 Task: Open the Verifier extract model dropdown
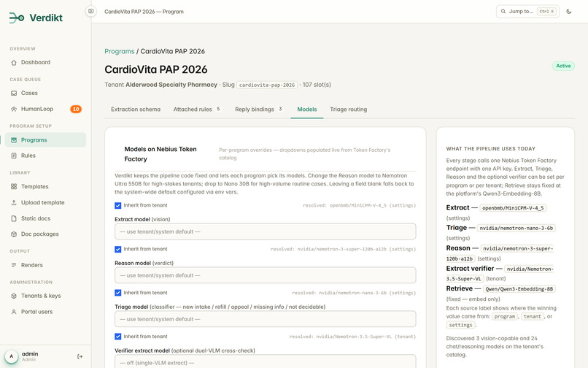265,362
